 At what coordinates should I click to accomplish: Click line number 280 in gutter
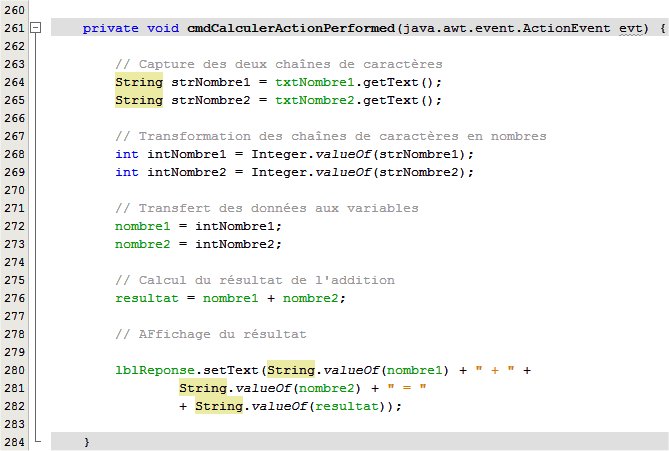coord(15,370)
